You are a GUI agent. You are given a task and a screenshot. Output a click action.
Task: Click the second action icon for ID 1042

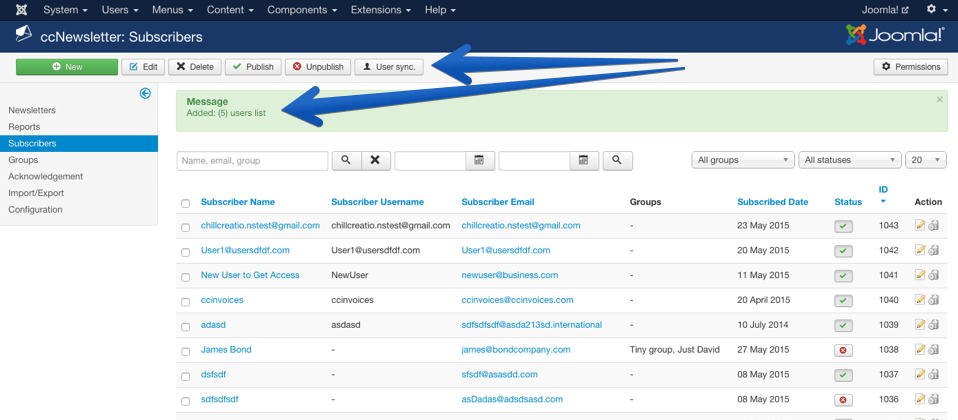pos(934,251)
